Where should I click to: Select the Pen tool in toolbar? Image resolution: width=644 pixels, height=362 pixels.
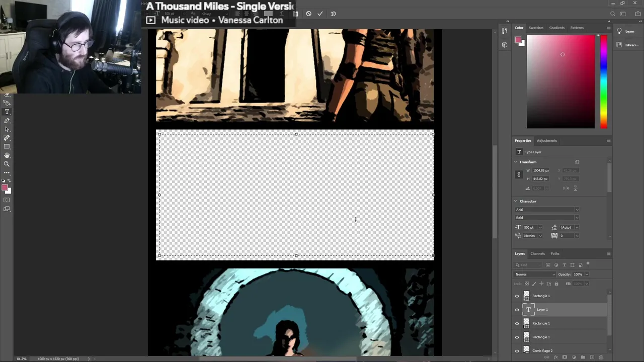(x=7, y=121)
